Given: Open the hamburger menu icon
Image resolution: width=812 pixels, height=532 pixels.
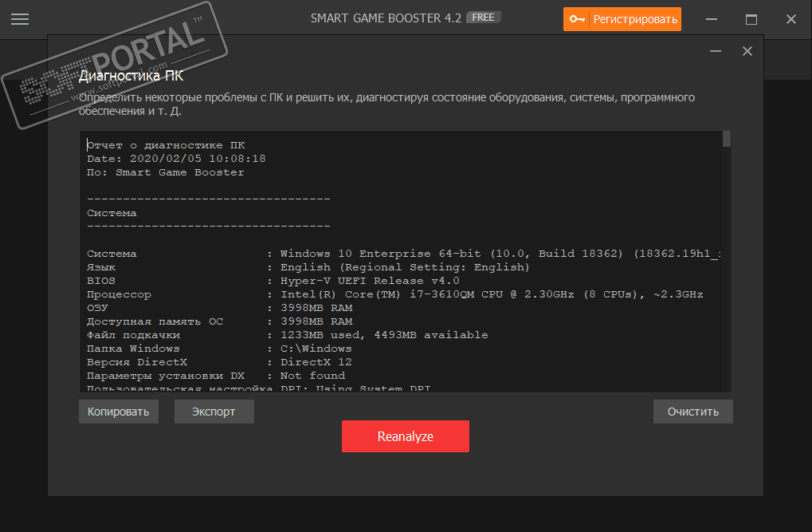Looking at the screenshot, I should pyautogui.click(x=20, y=19).
